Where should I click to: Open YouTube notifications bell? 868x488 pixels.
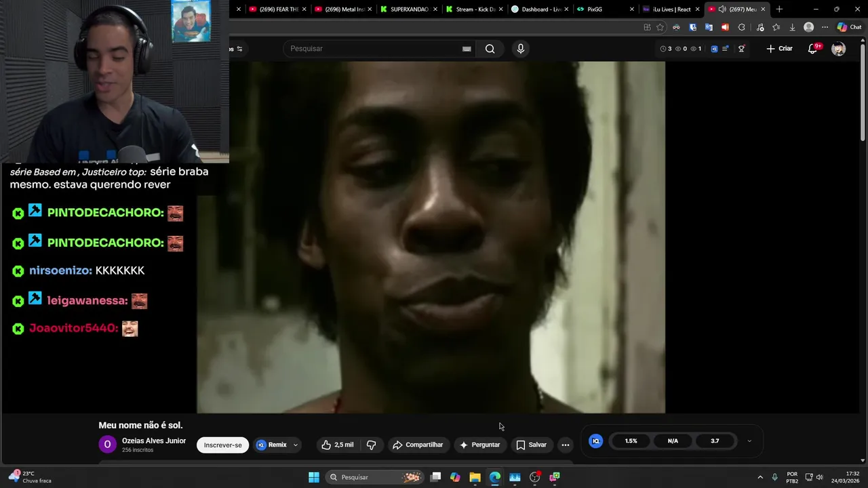coord(812,49)
